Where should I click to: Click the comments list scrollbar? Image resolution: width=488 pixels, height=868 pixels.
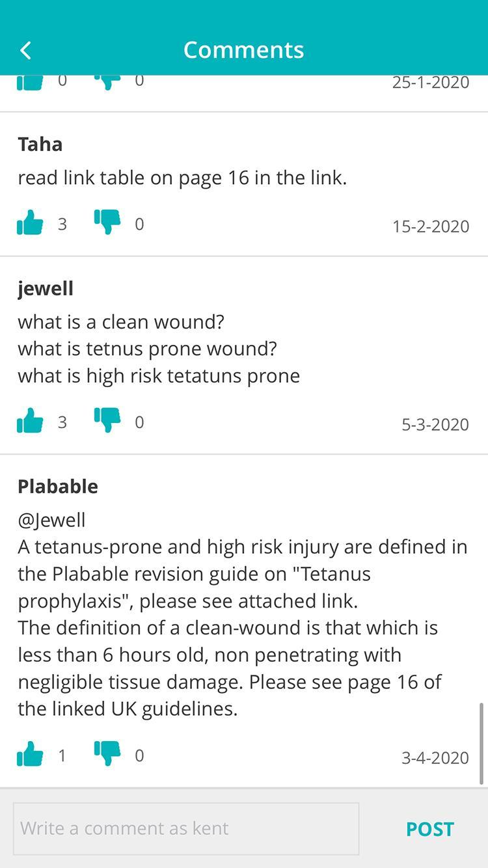click(x=481, y=744)
